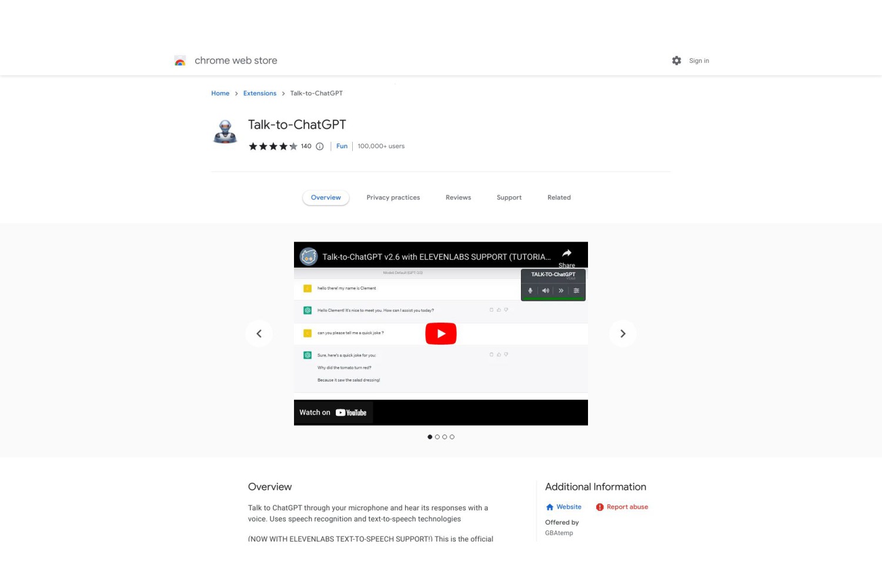Click the microphone icon in TALK-TO-ChatGPT panel

[530, 290]
